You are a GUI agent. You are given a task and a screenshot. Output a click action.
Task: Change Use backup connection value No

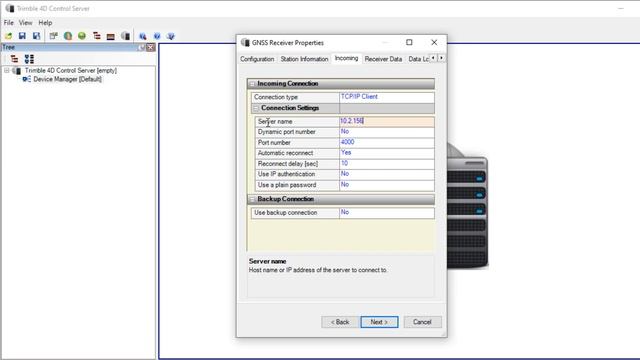(x=387, y=213)
